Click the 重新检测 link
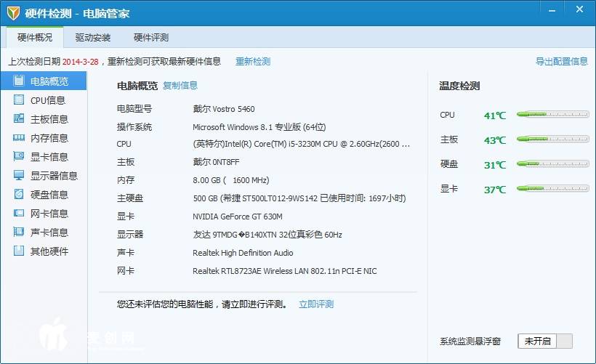596x364 pixels. [253, 61]
